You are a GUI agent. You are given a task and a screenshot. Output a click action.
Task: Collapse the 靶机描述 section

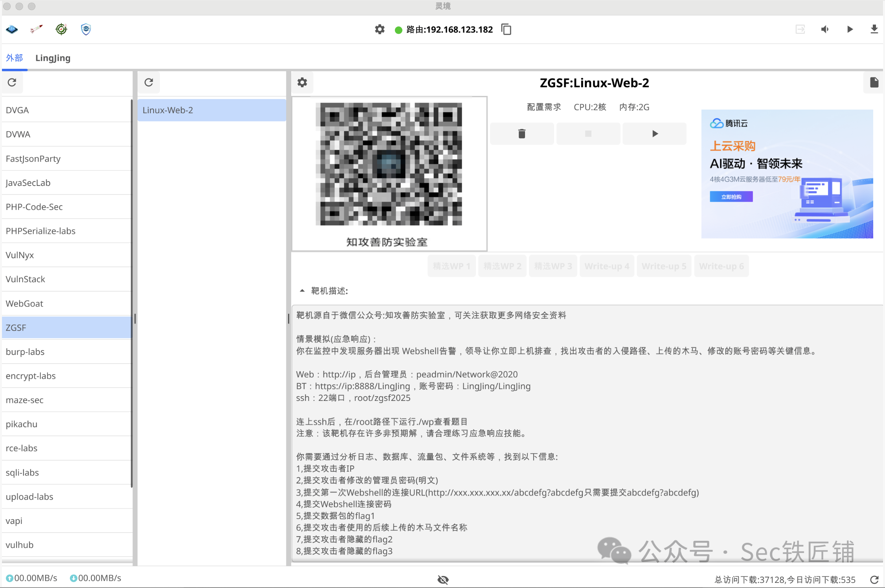[x=302, y=291]
